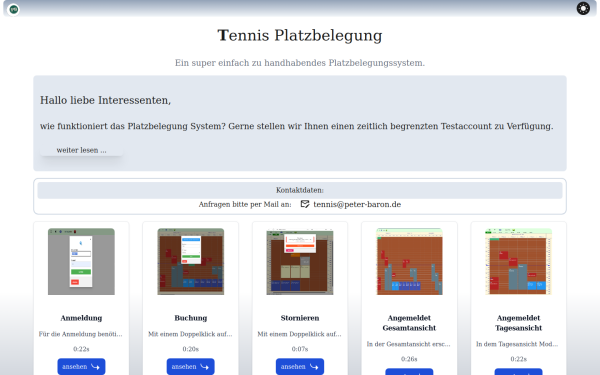Click the '0:26s' duration under Gesamtansicht

409,359
